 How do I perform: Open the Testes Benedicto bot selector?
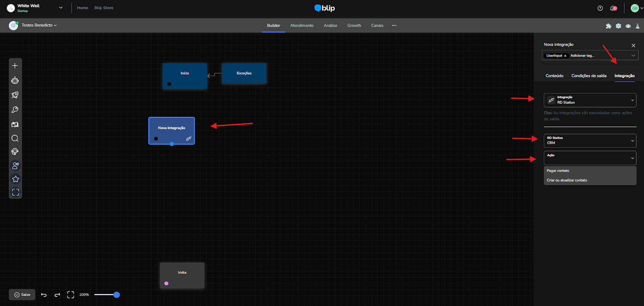pos(39,25)
